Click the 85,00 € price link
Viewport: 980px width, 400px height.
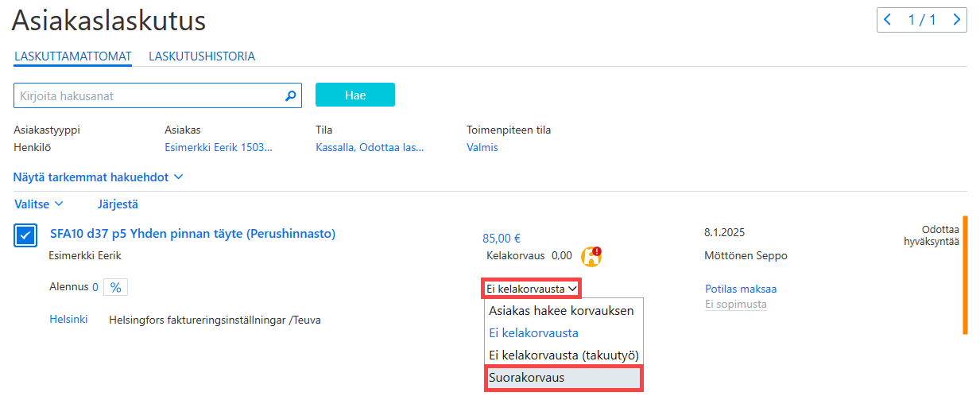coord(502,238)
